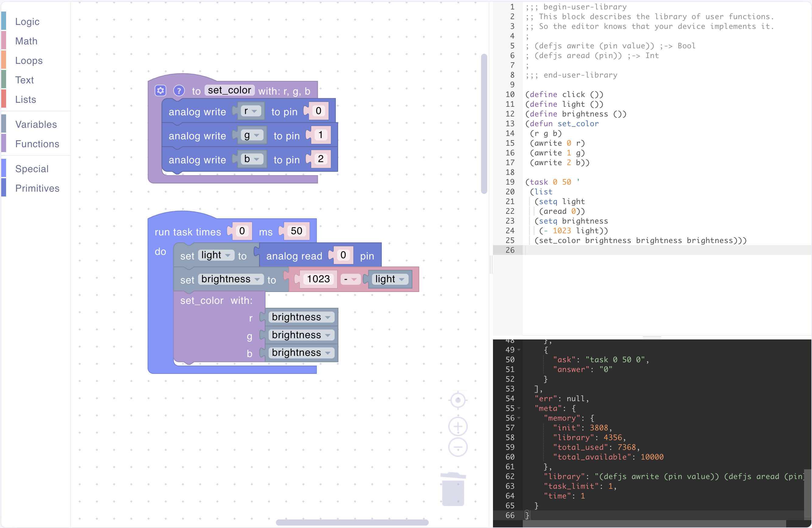Collapse JSON fold arrow at line 49
The width and height of the screenshot is (812, 528).
519,350
